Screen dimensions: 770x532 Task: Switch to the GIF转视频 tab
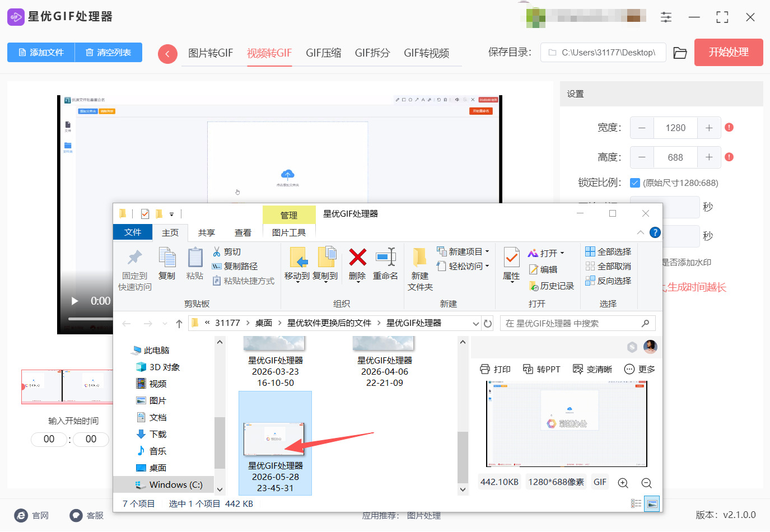click(427, 53)
